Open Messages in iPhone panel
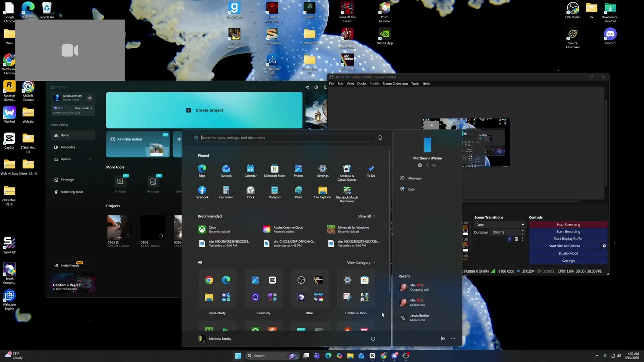 click(411, 178)
